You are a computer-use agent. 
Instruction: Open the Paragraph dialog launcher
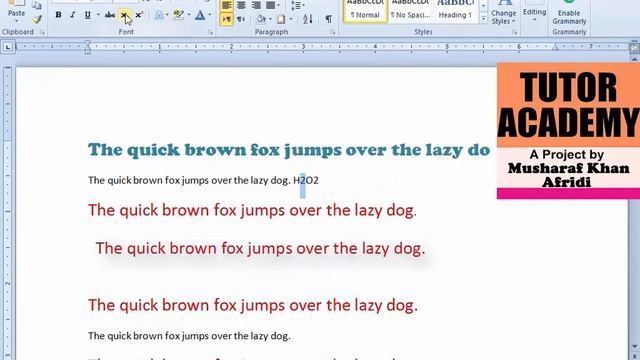pos(333,32)
